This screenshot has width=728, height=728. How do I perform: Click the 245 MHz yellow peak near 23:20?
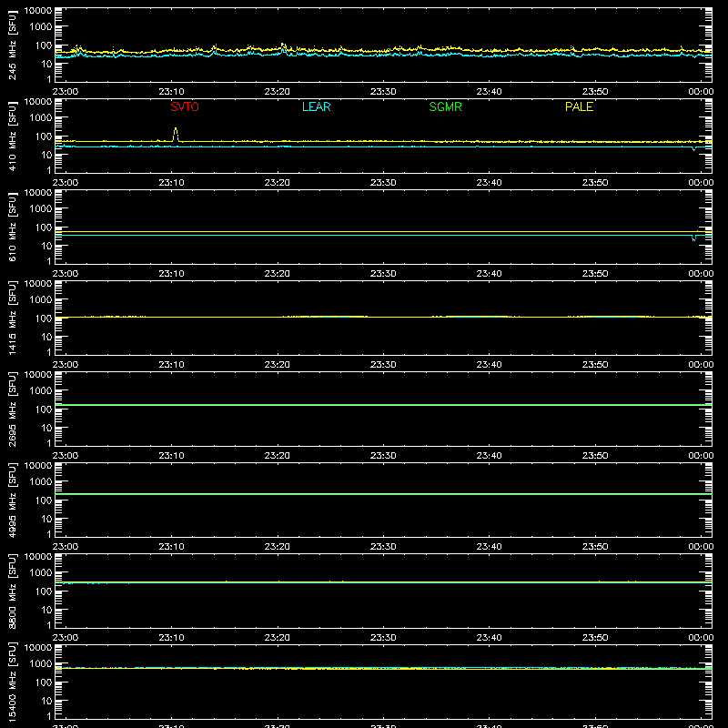283,45
